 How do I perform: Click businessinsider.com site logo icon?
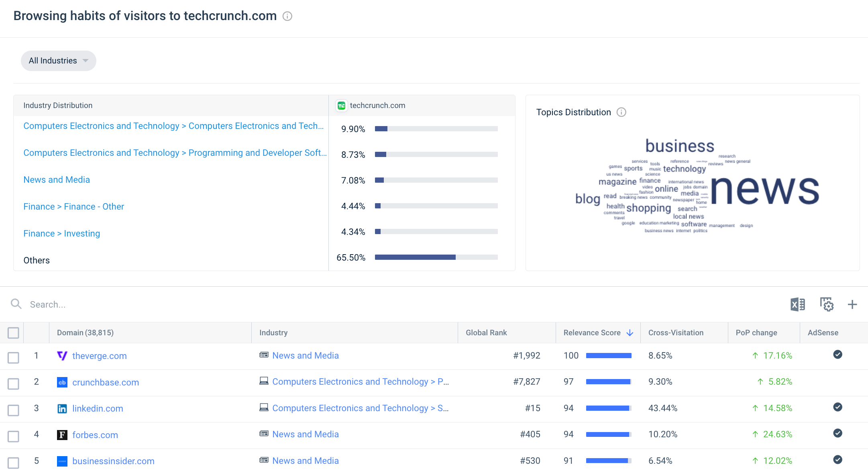tap(62, 461)
